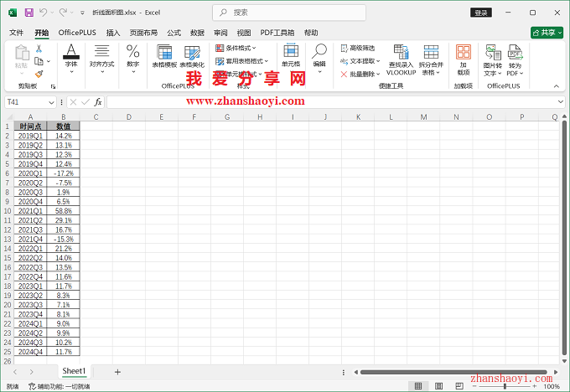This screenshot has height=392, width=570.
Task: Open 拆分合并表格 split merge dropdown
Action: 431,60
